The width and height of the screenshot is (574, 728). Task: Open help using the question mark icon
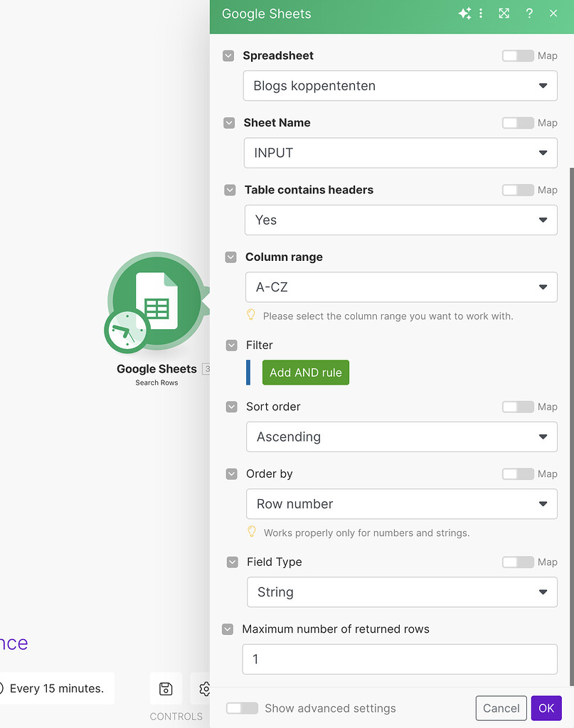(x=530, y=13)
